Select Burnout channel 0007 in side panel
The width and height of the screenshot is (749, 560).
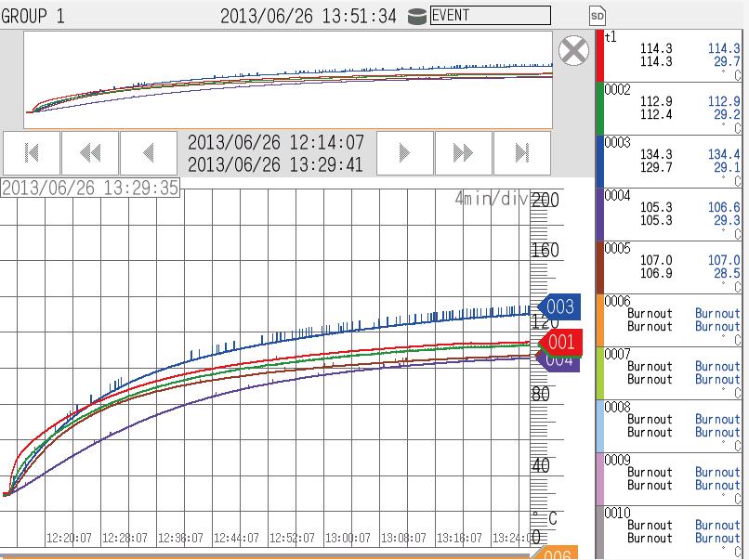coord(674,372)
